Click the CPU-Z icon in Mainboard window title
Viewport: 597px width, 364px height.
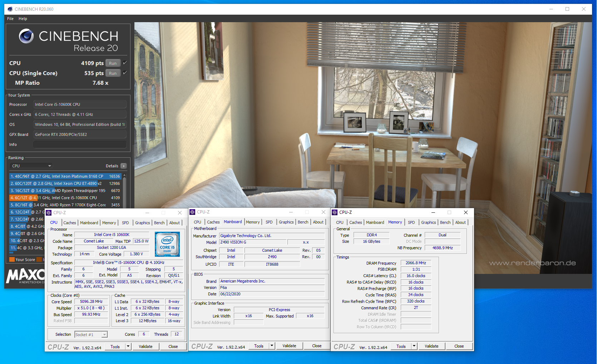click(192, 212)
